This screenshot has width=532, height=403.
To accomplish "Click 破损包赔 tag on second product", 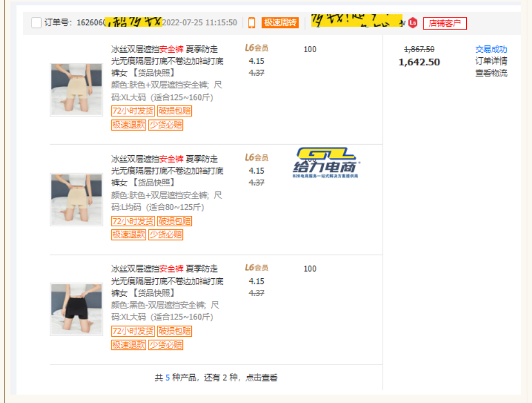I will pyautogui.click(x=175, y=221).
